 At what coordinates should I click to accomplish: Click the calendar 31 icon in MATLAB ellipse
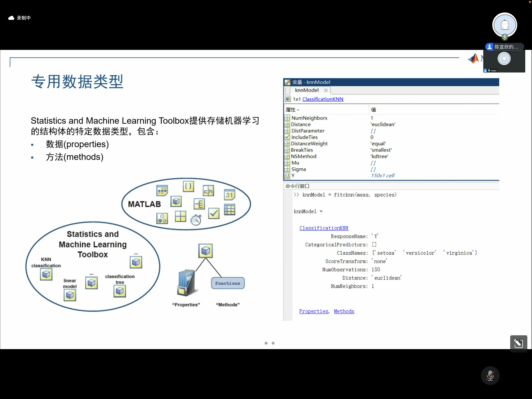[x=229, y=195]
